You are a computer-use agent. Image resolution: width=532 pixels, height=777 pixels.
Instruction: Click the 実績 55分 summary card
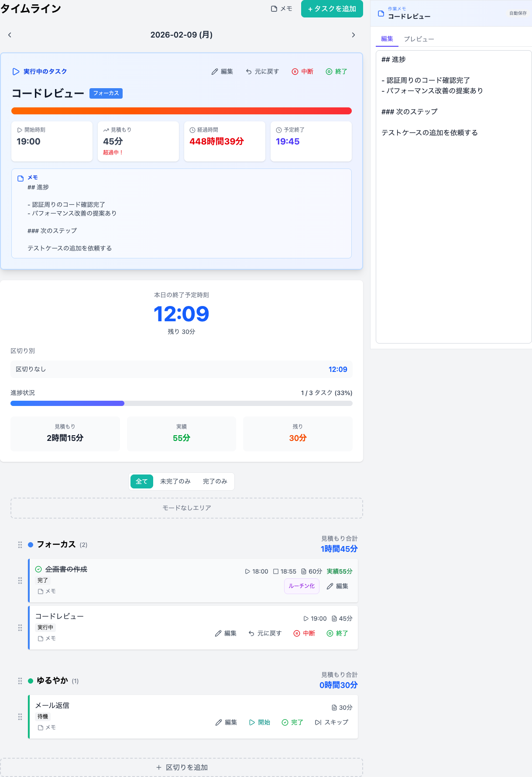[182, 433]
